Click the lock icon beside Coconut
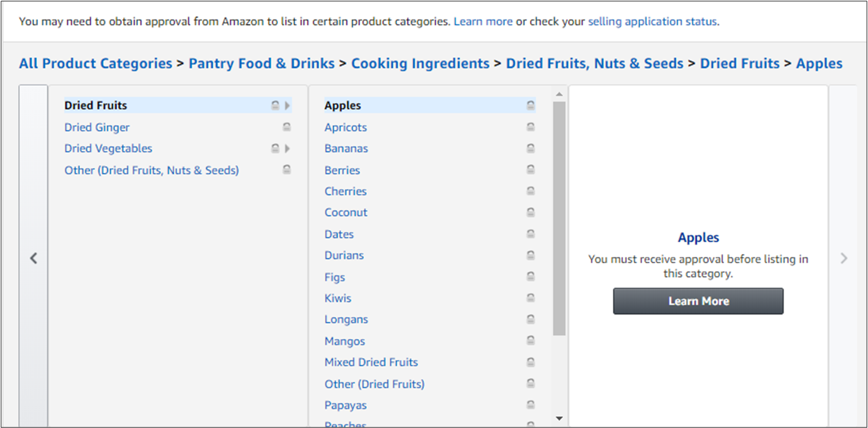The image size is (868, 428). point(530,212)
